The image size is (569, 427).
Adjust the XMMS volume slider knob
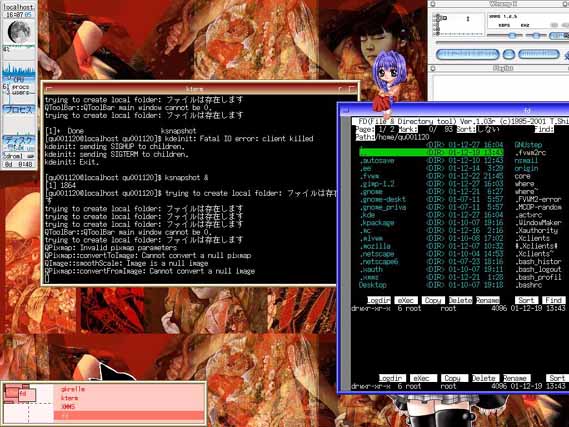point(512,35)
